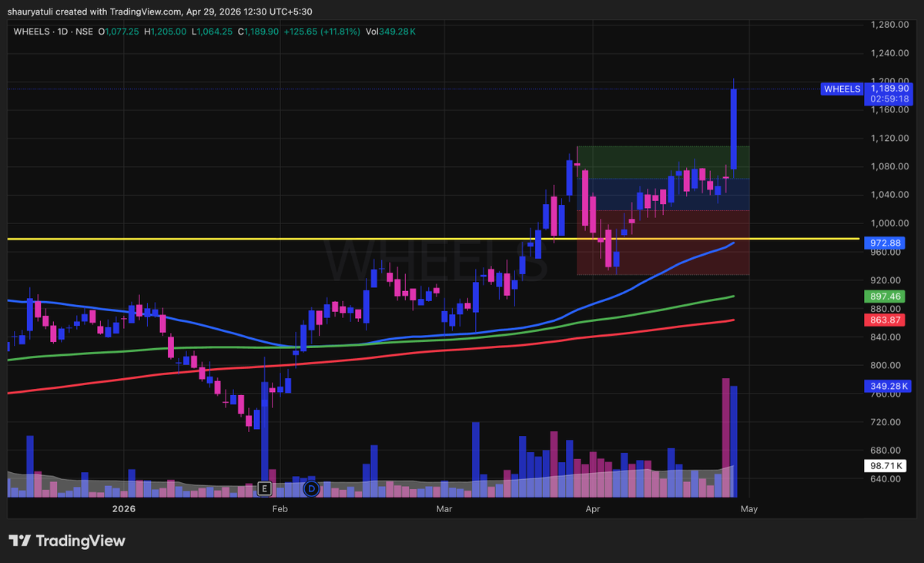The image size is (924, 563).
Task: Click the WHEELS · 1D · NSE legend title
Action: [x=52, y=32]
